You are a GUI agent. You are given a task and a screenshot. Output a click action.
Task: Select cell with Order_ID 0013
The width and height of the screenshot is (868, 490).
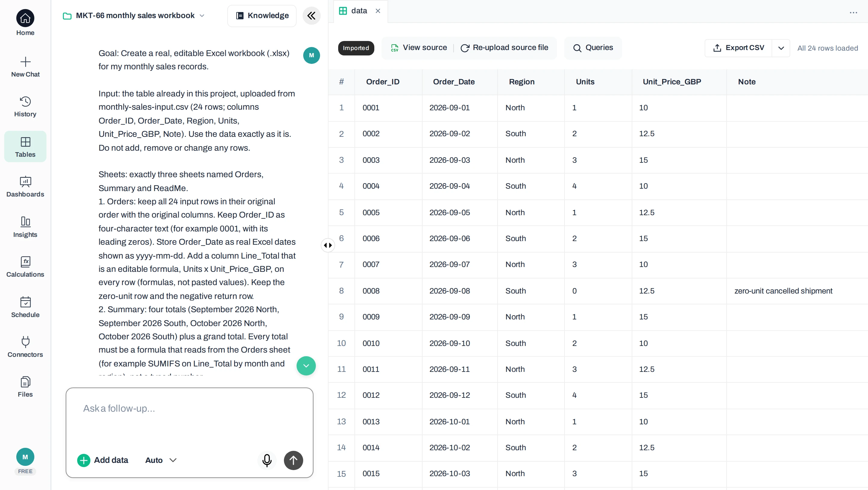click(x=388, y=422)
